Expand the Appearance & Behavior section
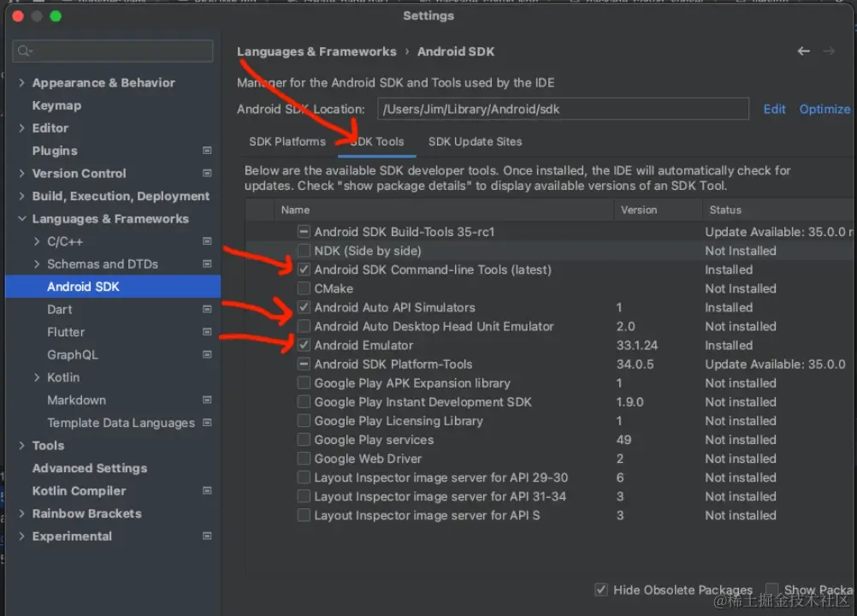Viewport: 857px width, 616px height. point(21,83)
